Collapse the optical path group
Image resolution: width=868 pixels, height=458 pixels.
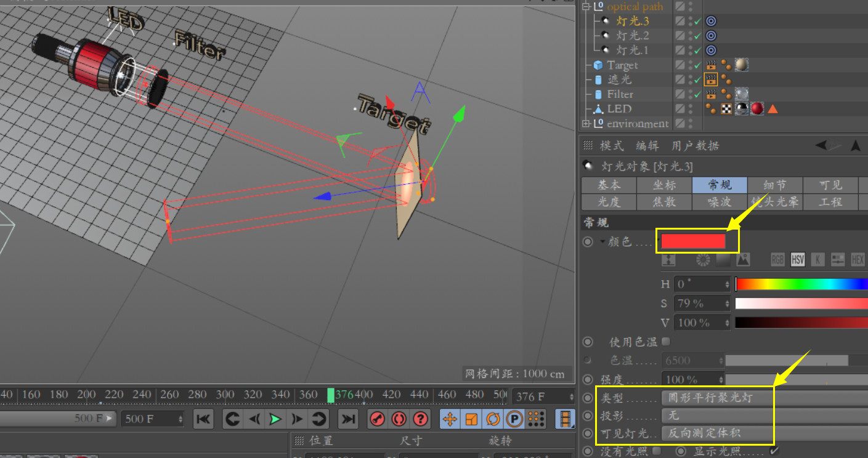pyautogui.click(x=585, y=6)
